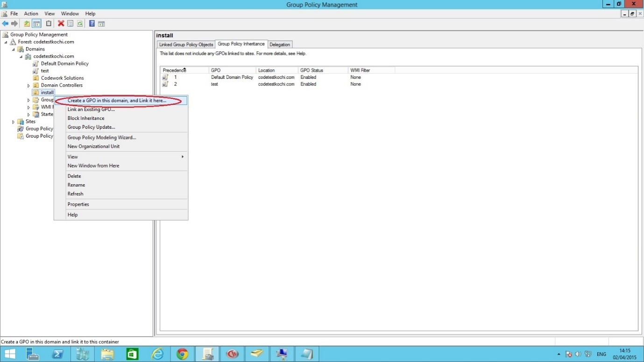Screen dimensions: 644x362
Task: Open Help via blue question mark icon
Action: [x=92, y=23]
